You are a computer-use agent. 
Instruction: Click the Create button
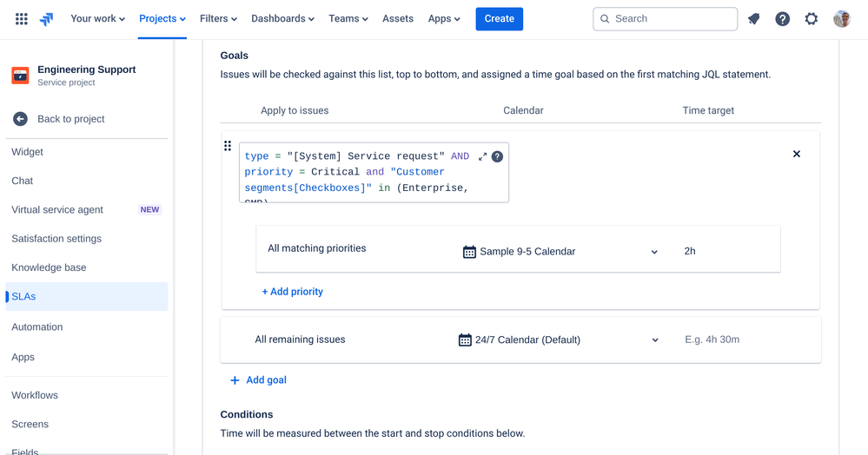pos(499,19)
